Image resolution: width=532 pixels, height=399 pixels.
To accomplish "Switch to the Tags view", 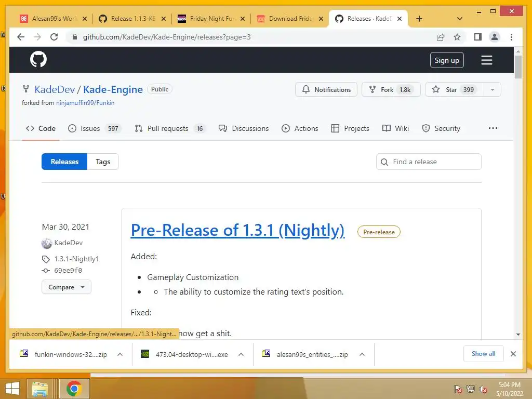I will click(103, 162).
